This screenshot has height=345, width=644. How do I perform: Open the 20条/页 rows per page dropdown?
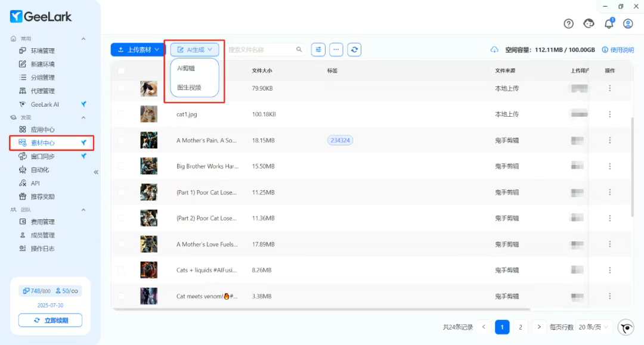click(x=593, y=327)
